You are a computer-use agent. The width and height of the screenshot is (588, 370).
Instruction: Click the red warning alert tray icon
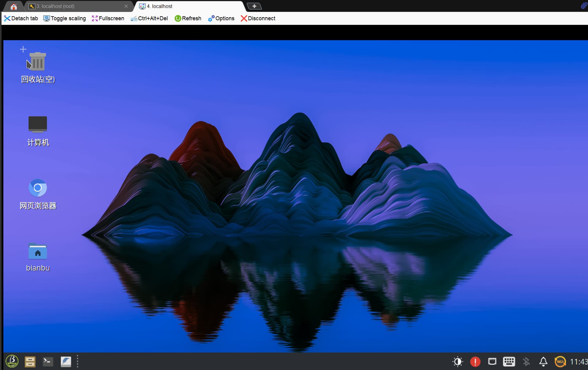(x=475, y=362)
